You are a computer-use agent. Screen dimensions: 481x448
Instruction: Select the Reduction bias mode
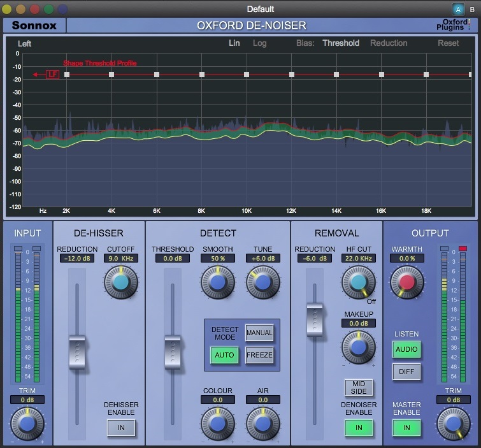(389, 43)
